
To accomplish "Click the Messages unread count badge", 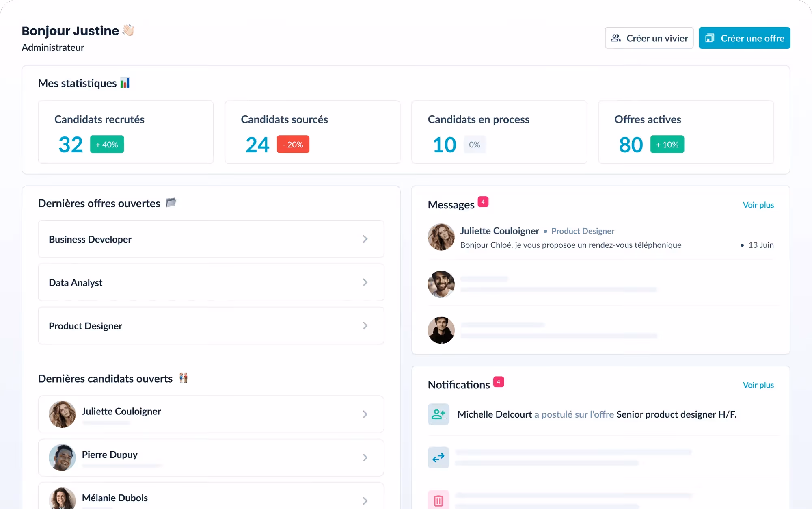I will pos(483,202).
